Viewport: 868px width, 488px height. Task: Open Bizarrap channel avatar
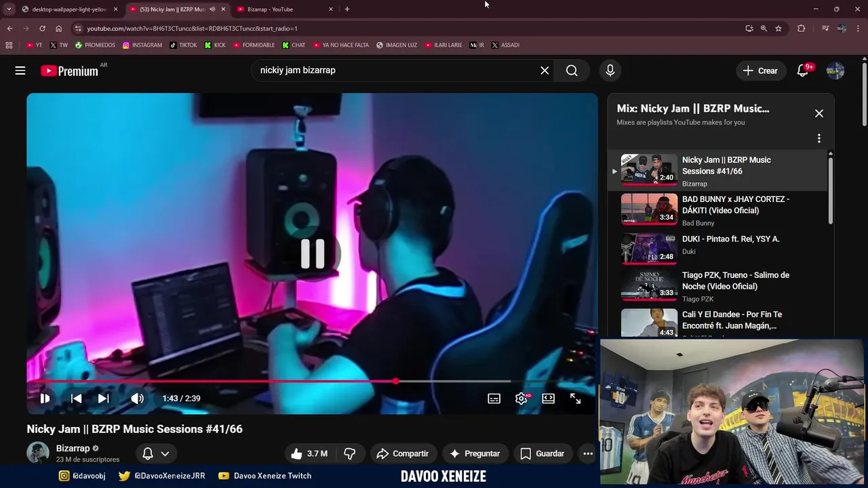click(38, 453)
